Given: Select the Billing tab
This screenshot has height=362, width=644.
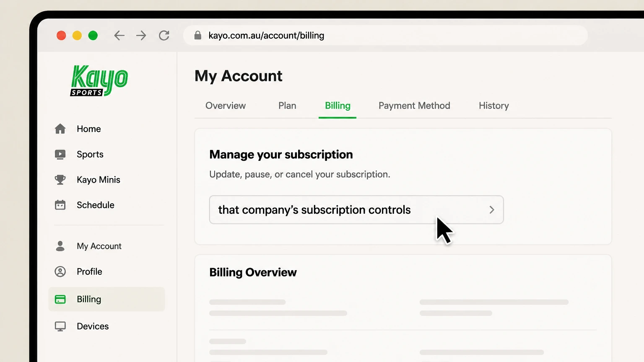Looking at the screenshot, I should click(338, 106).
